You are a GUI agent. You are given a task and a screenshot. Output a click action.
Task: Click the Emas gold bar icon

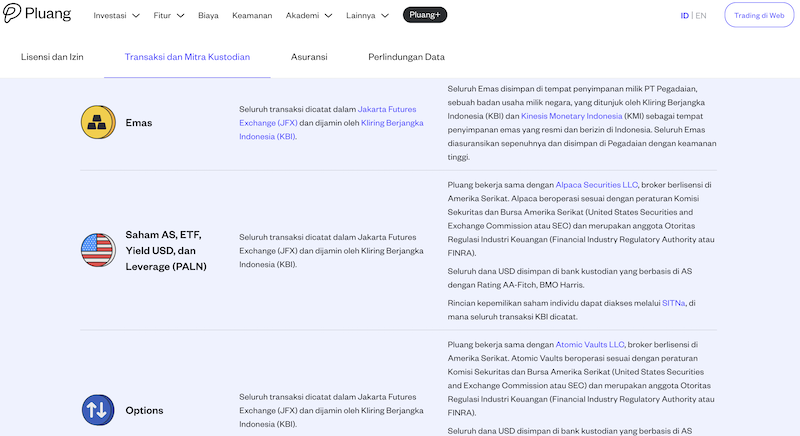[98, 122]
